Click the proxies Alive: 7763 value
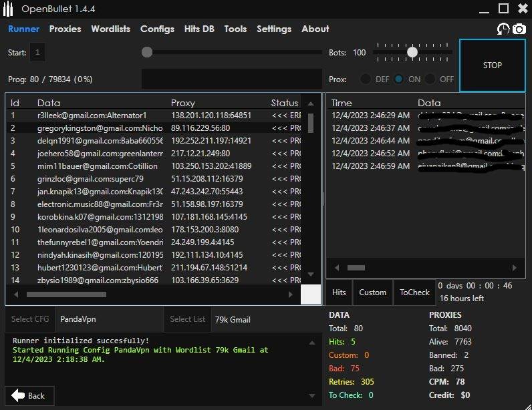The height and width of the screenshot is (410, 532). (x=450, y=341)
